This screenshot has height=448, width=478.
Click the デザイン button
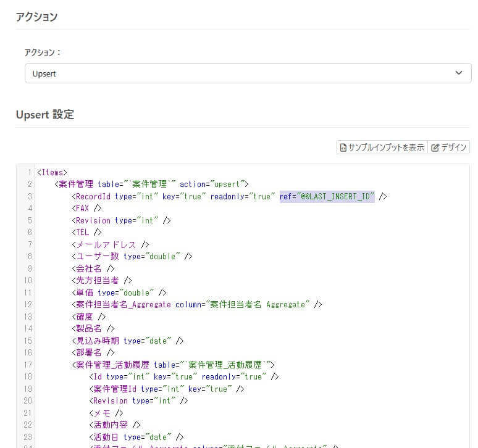point(448,147)
